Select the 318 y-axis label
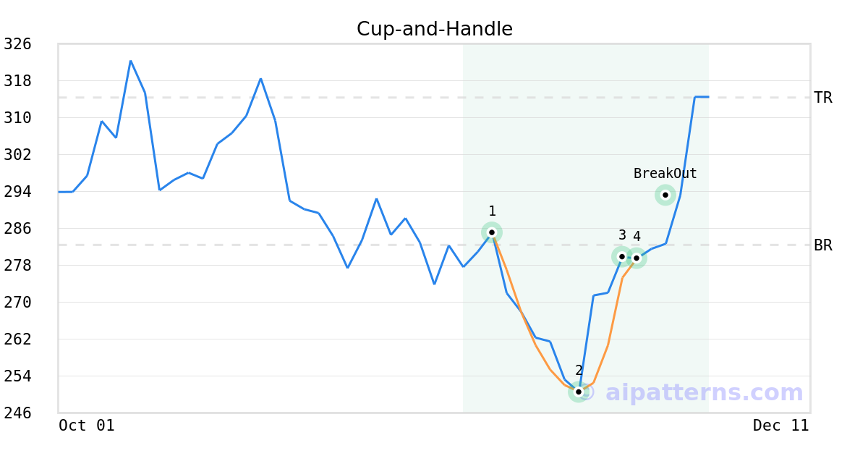 point(17,81)
